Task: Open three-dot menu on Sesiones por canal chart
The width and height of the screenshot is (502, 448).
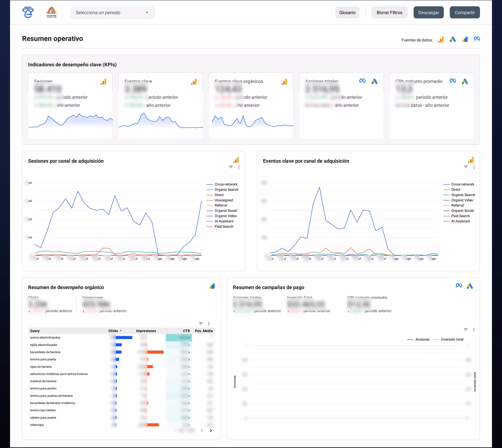Action: tap(239, 167)
